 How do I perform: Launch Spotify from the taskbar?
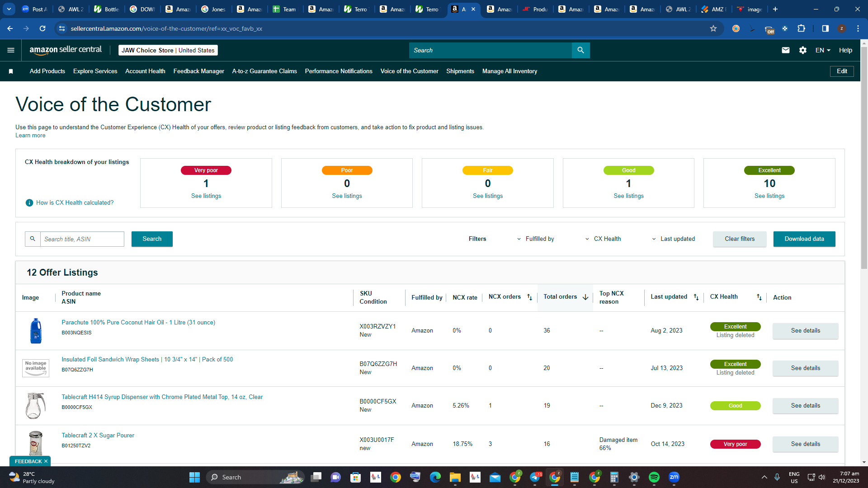(x=654, y=477)
